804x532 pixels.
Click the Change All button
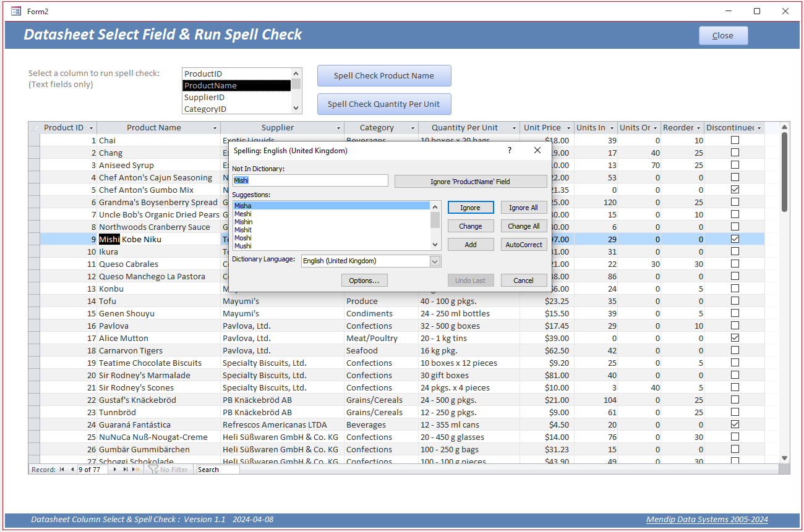[x=524, y=226]
